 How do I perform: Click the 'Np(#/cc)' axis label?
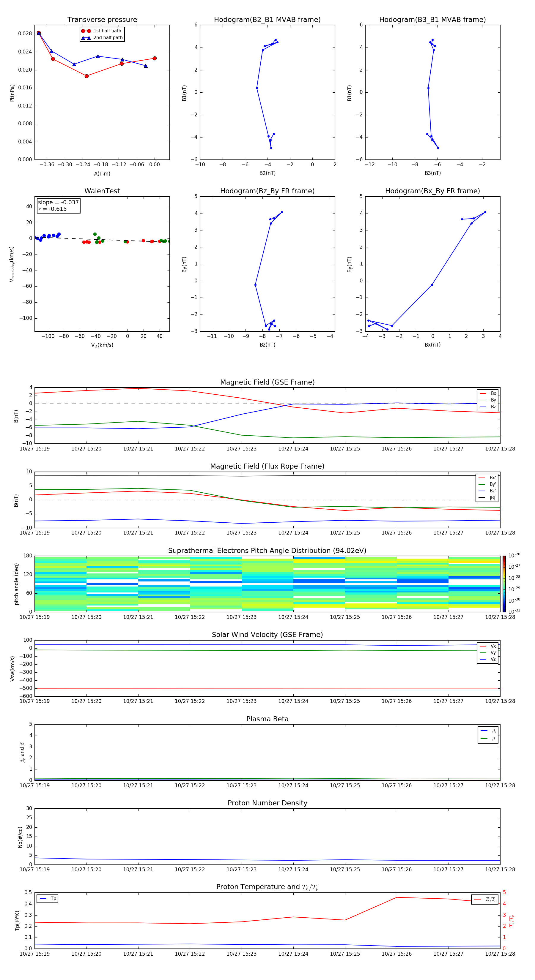click(20, 837)
